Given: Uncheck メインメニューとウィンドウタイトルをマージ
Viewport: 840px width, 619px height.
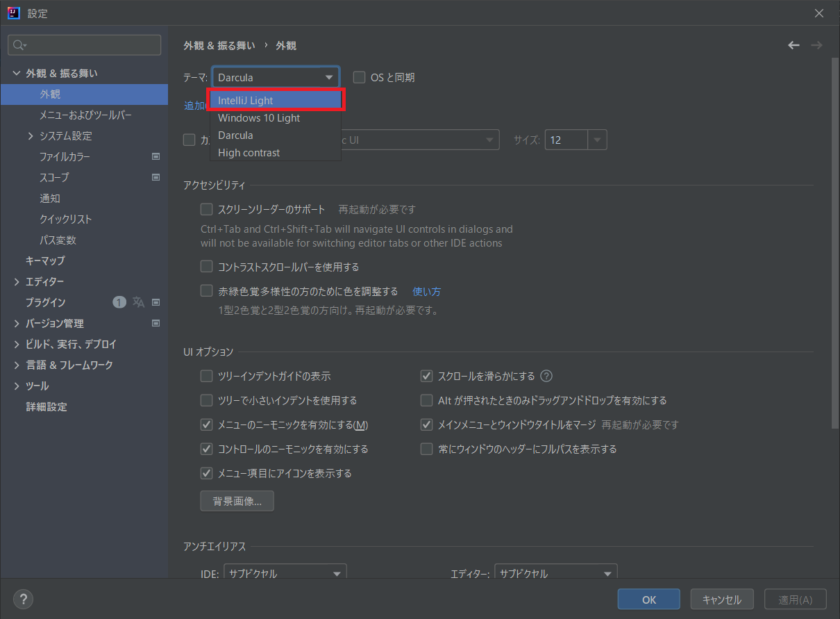Looking at the screenshot, I should point(427,424).
